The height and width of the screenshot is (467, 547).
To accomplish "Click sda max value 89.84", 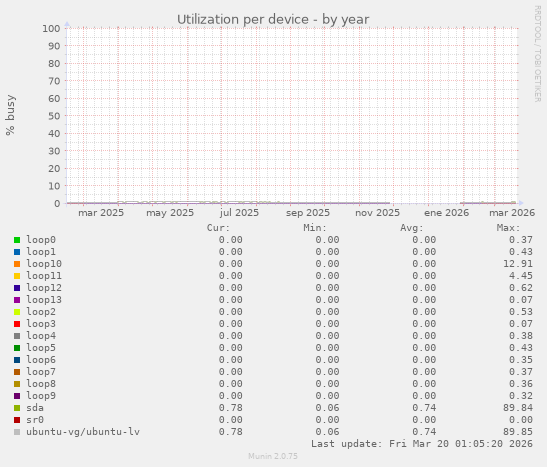I will 518,408.
